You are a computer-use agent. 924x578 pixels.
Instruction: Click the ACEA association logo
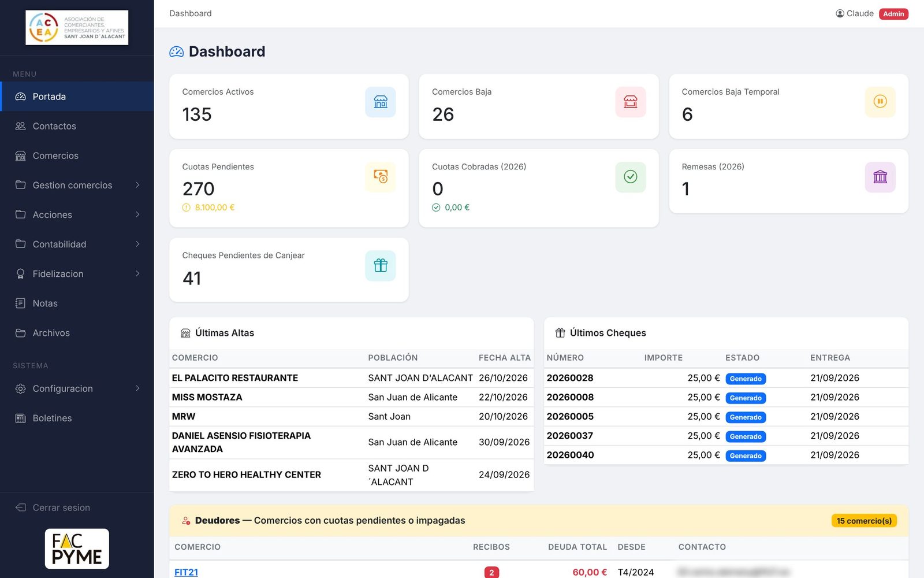(77, 28)
